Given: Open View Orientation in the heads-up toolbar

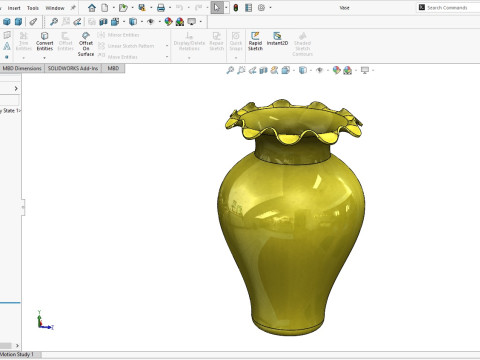Looking at the screenshot, I should click(286, 70).
